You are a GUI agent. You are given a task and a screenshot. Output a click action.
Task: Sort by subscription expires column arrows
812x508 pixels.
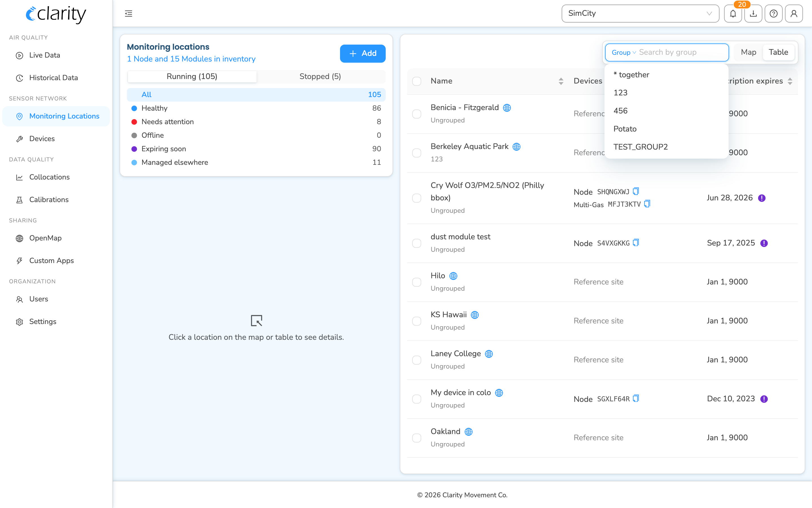pos(790,81)
